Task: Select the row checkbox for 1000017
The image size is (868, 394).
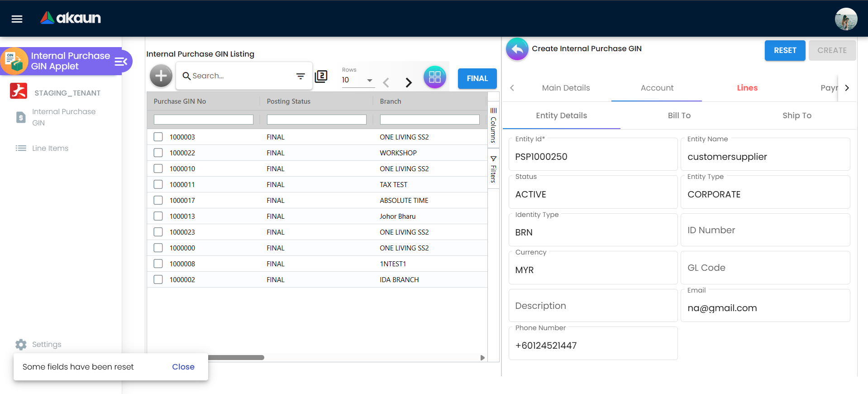Action: (x=158, y=200)
